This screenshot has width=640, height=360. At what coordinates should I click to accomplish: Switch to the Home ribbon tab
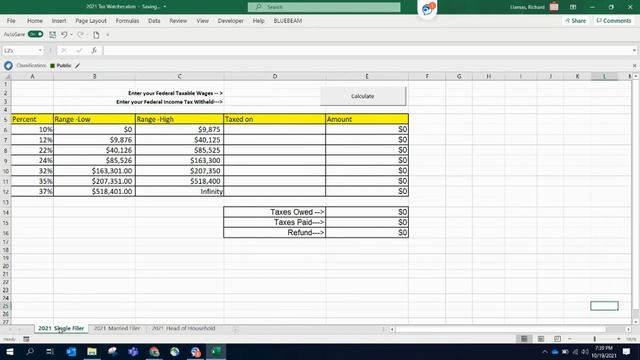point(35,21)
